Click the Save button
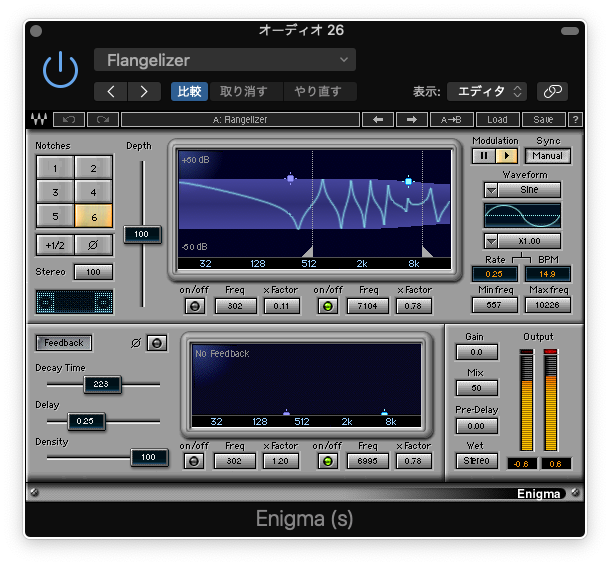Image resolution: width=610 pixels, height=566 pixels. click(x=543, y=119)
